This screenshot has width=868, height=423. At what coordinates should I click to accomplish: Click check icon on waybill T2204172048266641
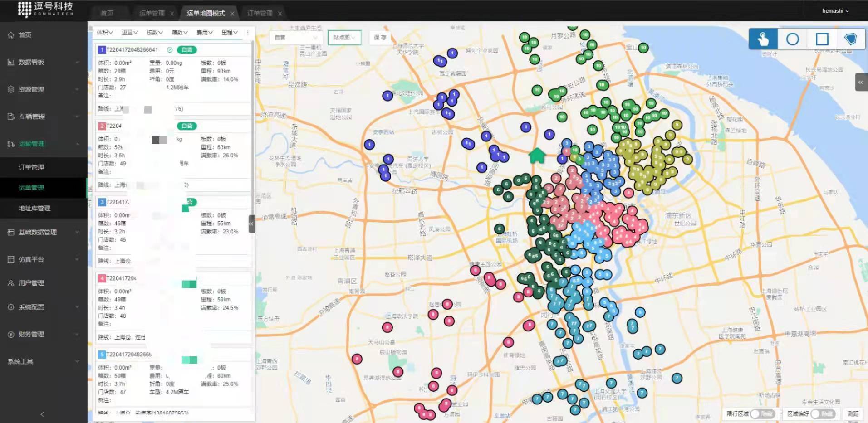coord(170,50)
